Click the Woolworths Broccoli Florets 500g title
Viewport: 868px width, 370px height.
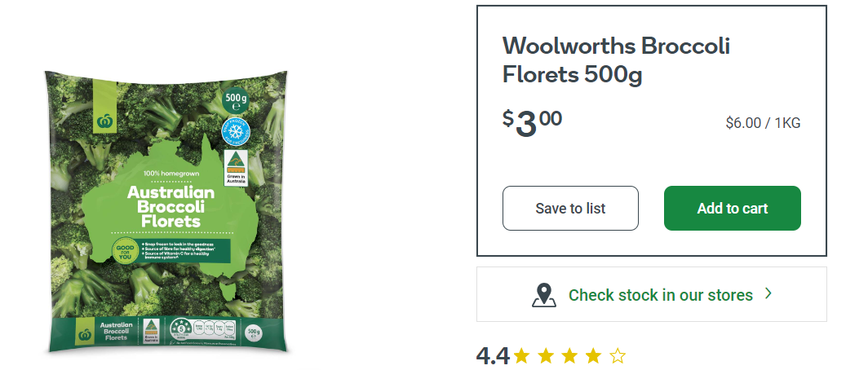tap(615, 60)
